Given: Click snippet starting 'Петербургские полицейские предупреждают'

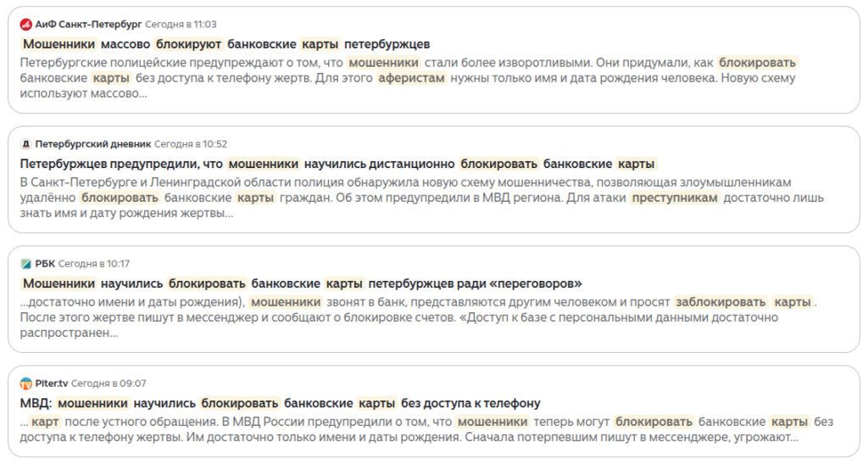Looking at the screenshot, I should click(409, 77).
